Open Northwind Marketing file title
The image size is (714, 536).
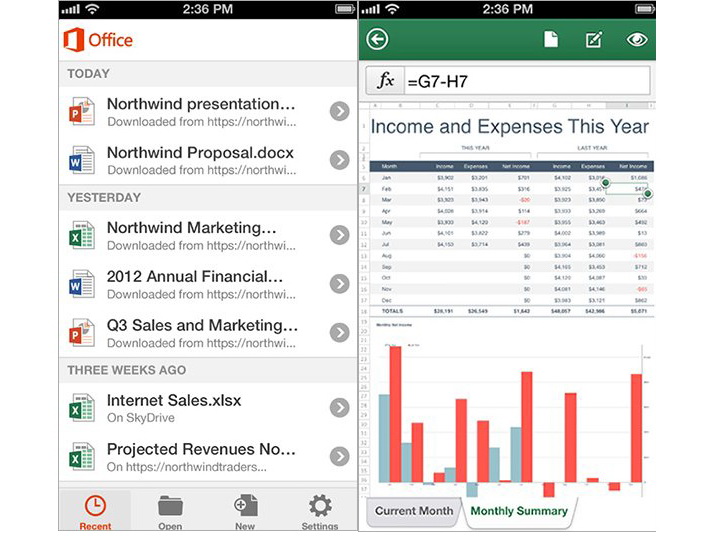point(191,228)
